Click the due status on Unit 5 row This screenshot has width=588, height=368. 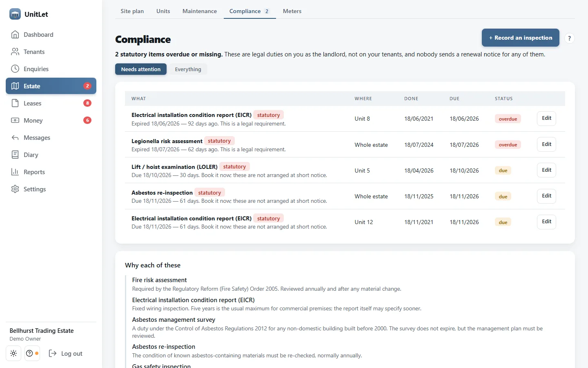503,171
